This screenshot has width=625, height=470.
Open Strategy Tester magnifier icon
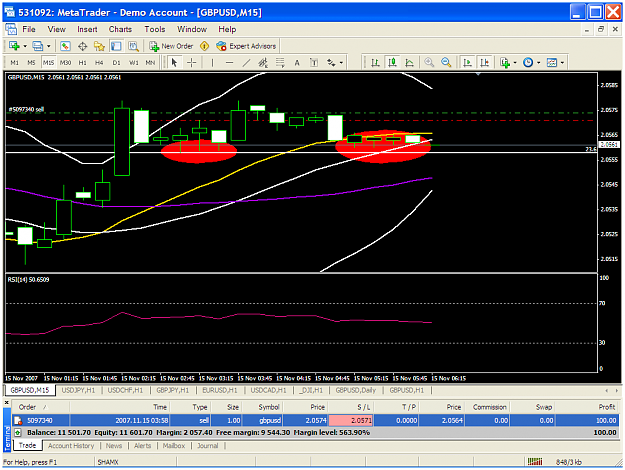click(133, 46)
